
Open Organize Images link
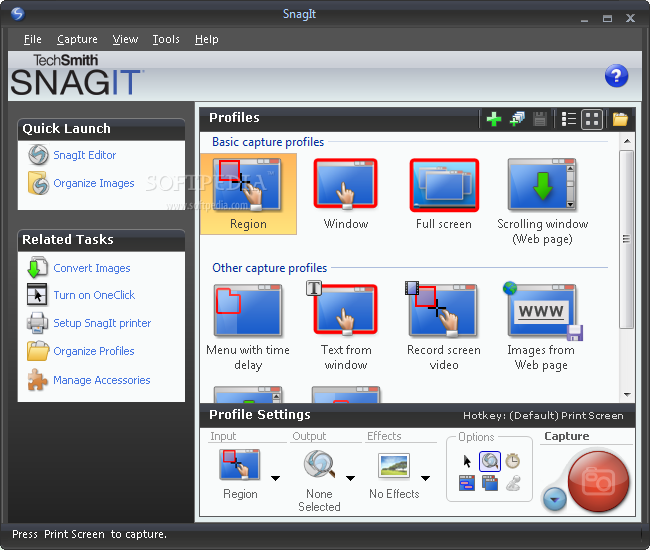tap(94, 183)
